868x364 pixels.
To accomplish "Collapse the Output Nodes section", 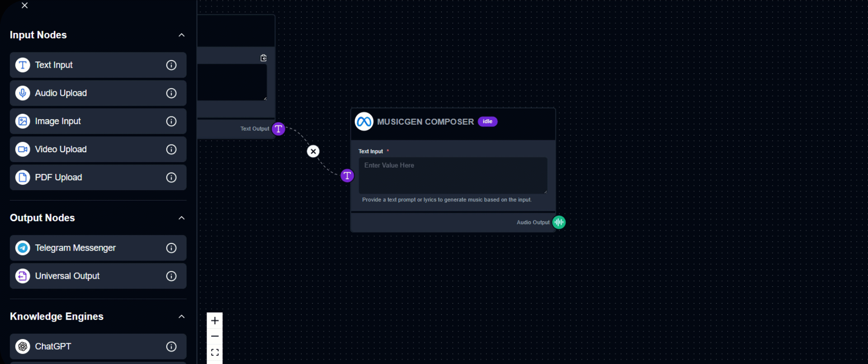I will pos(181,218).
